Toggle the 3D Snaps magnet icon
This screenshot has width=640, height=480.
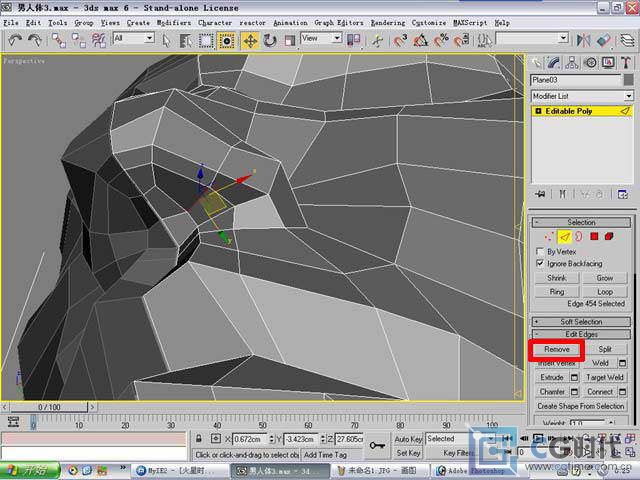(400, 40)
